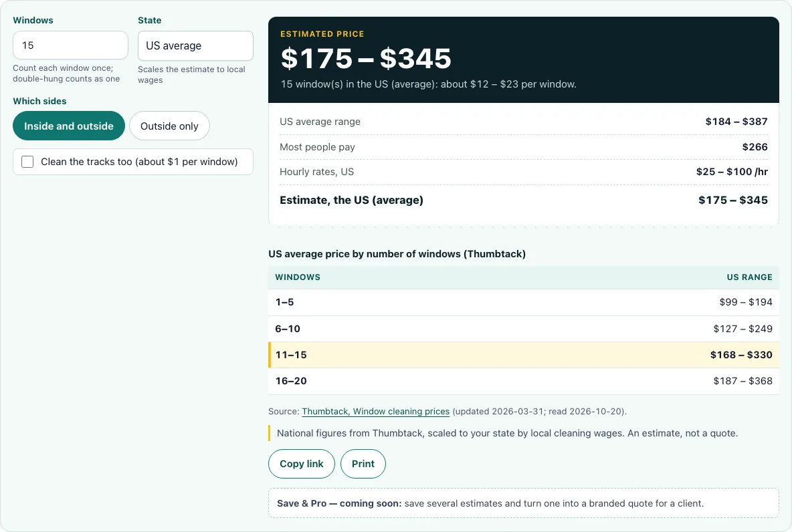Click the US average range value $184 – $387

[x=736, y=122]
